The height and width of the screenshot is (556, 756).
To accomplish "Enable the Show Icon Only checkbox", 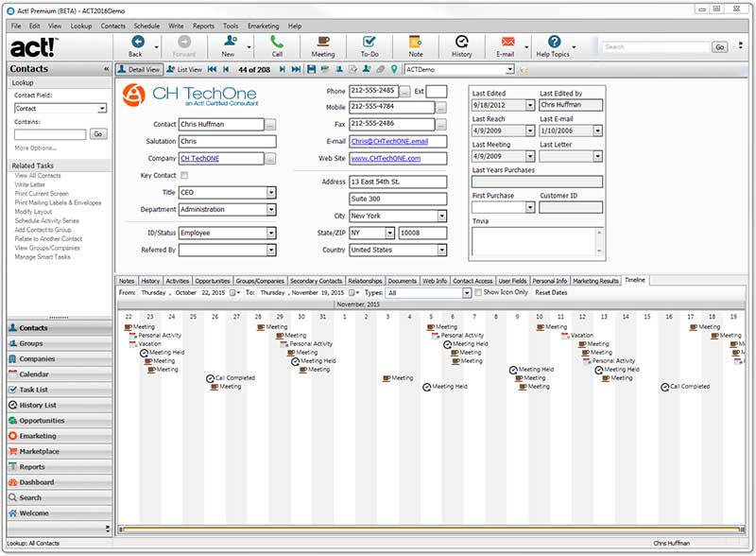I will tap(478, 292).
